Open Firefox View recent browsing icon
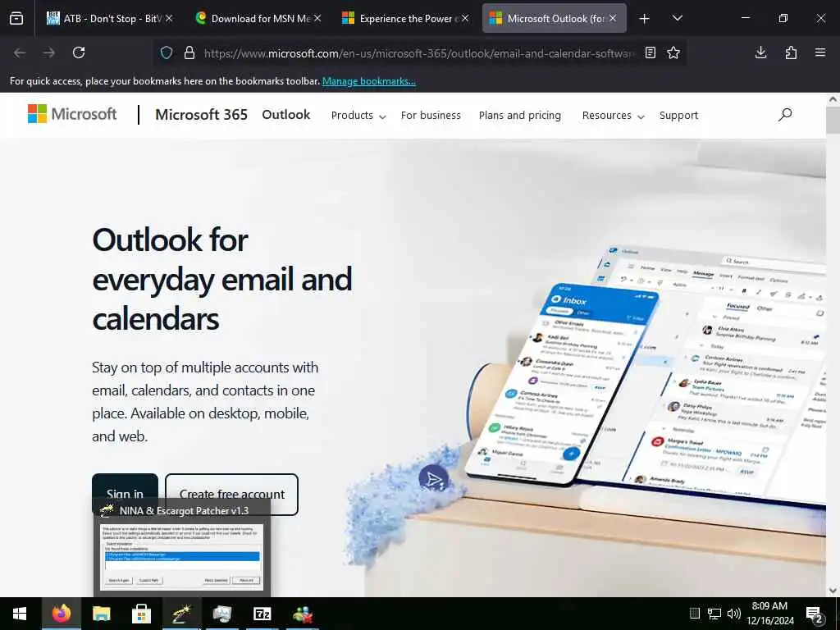Screen dimensions: 840x630 tap(16, 19)
